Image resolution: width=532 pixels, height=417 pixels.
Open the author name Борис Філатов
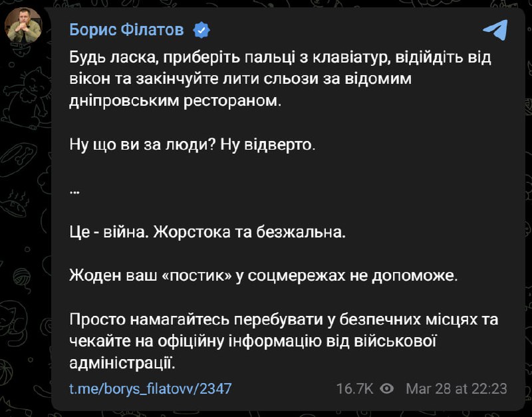pos(127,30)
